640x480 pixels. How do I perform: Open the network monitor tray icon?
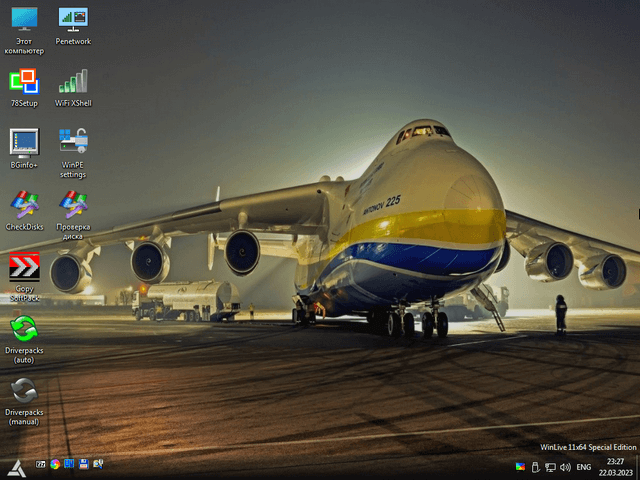pyautogui.click(x=550, y=467)
